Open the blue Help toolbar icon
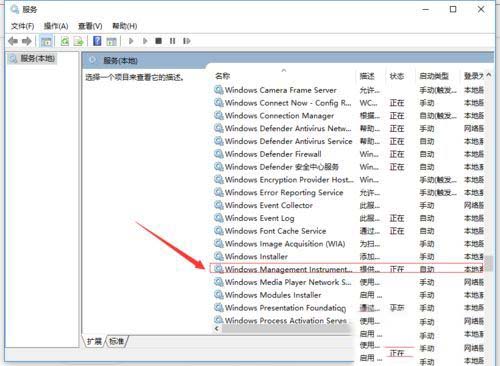This screenshot has width=500, height=366. (97, 41)
